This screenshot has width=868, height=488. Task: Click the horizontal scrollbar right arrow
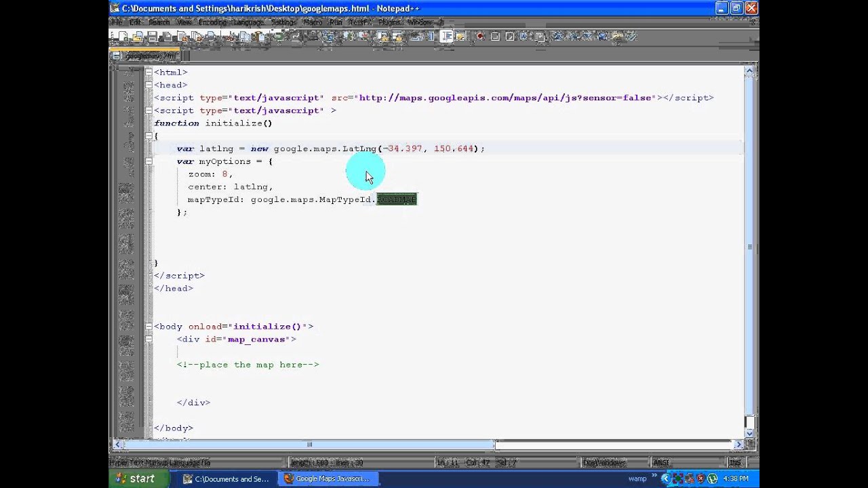[x=738, y=445]
